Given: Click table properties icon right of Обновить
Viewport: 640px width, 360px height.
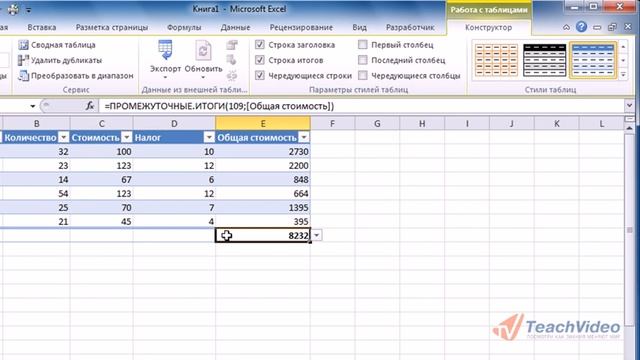Looking at the screenshot, I should pyautogui.click(x=232, y=45).
